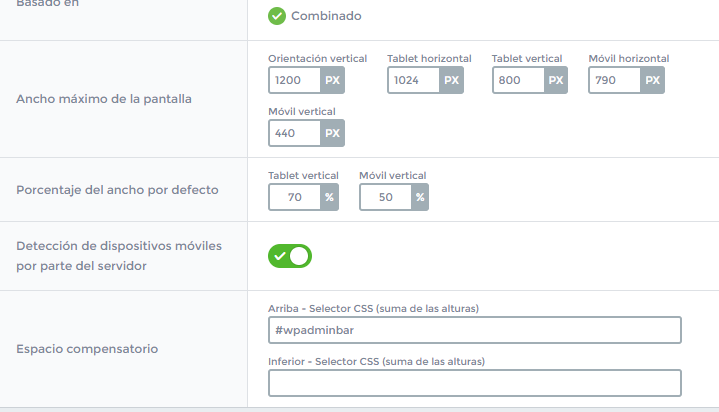Screen dimensions: 719x412
Task: Click percent unit beside Tablet vertical 70
Action: (329, 197)
